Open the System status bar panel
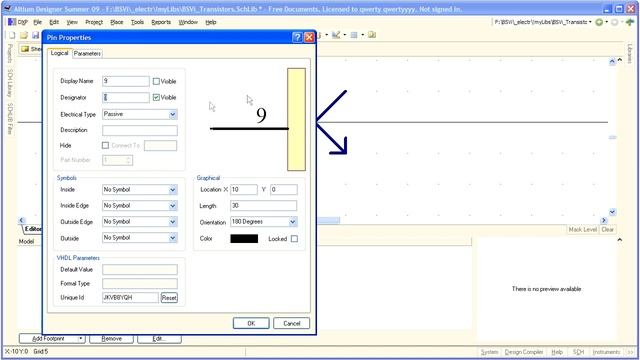Screen dimensions: 640x360 click(x=489, y=352)
